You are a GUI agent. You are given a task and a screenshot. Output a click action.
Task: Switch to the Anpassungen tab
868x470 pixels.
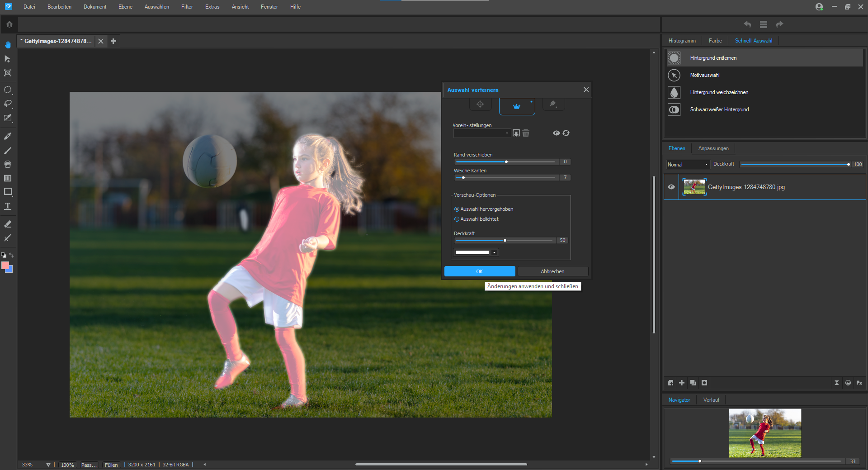713,148
